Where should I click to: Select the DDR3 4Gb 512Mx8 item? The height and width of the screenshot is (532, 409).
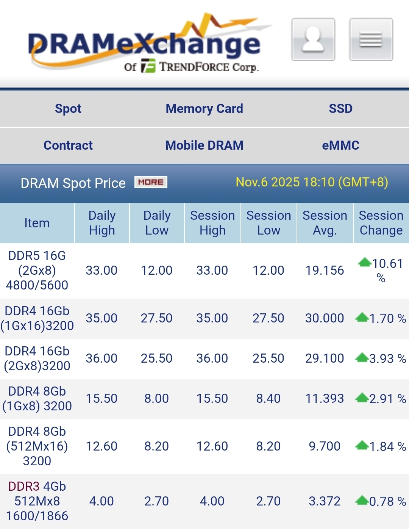37,501
